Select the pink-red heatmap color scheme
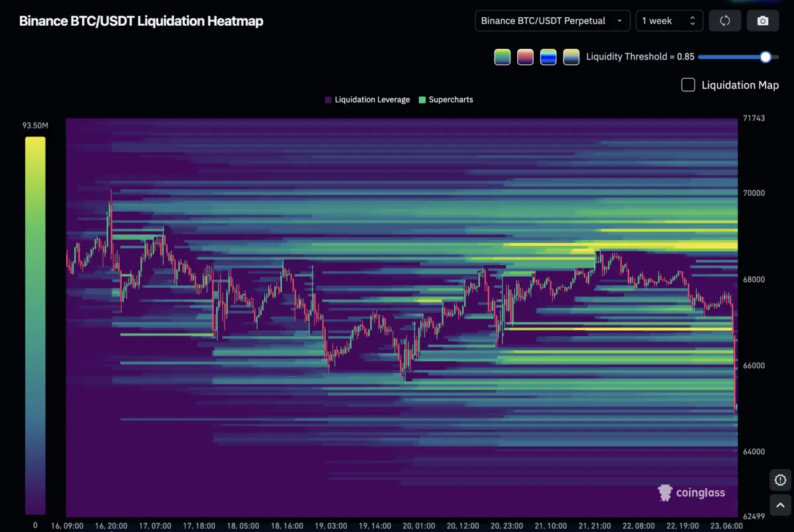The height and width of the screenshot is (532, 794). tap(525, 57)
